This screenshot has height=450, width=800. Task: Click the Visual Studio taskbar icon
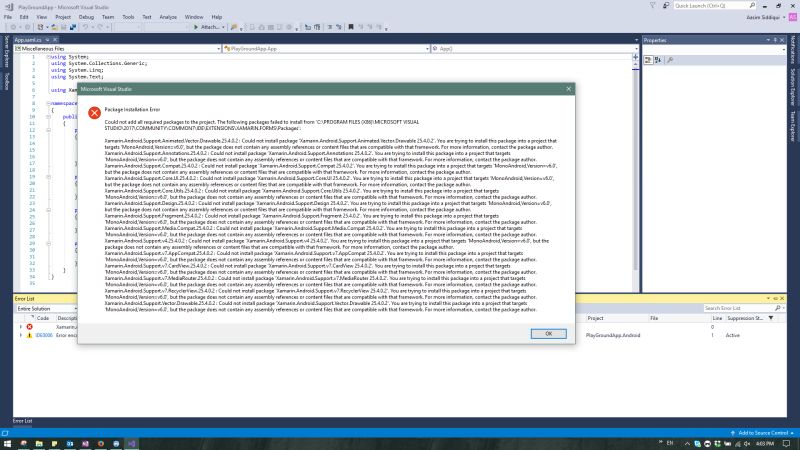click(132, 444)
